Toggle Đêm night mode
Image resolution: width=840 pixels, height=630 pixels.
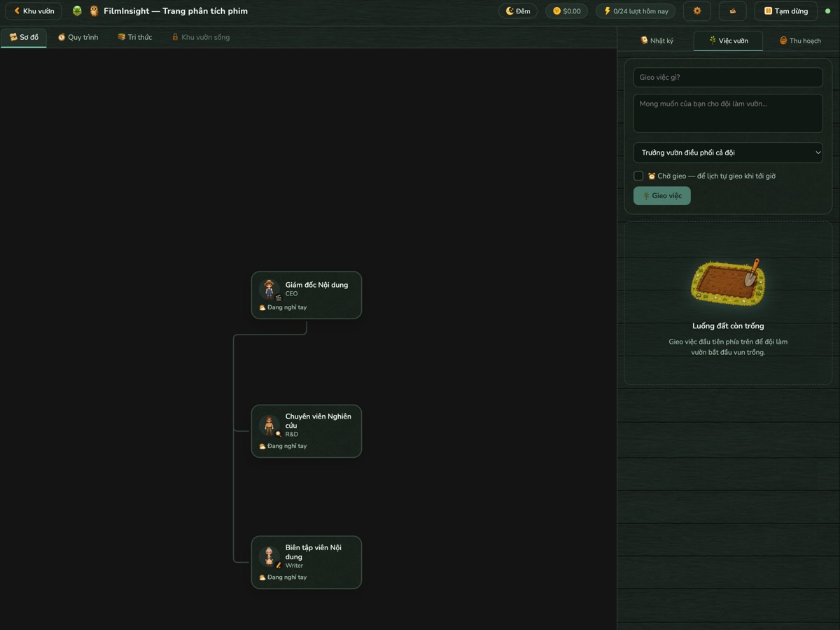(518, 11)
